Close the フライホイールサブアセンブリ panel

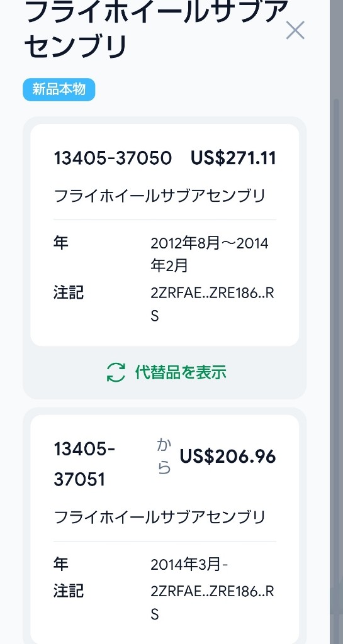[x=295, y=30]
